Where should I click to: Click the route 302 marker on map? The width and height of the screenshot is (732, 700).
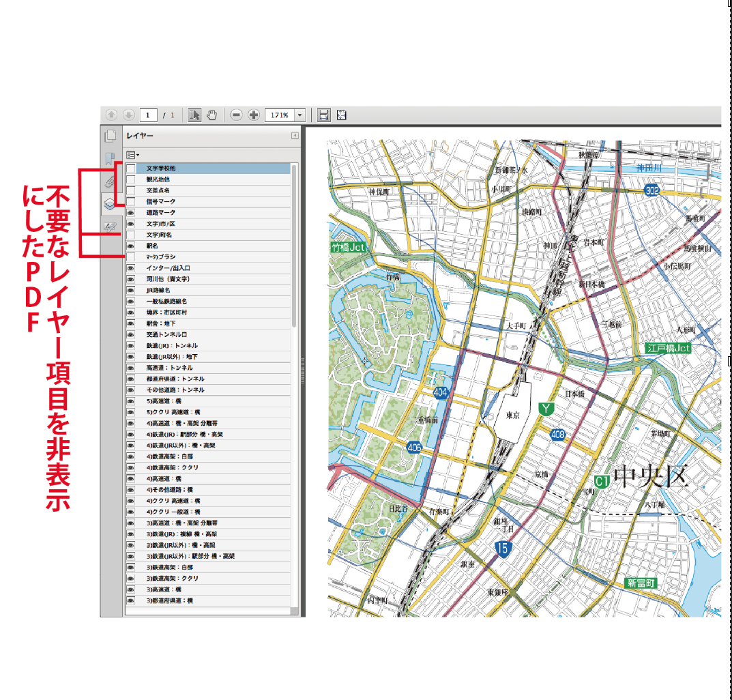click(652, 190)
